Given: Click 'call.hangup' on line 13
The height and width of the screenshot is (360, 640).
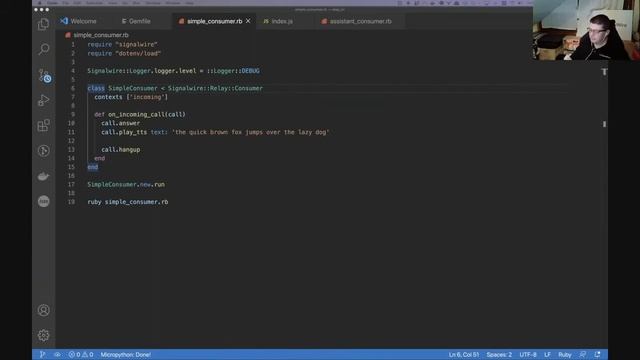Looking at the screenshot, I should click(121, 149).
